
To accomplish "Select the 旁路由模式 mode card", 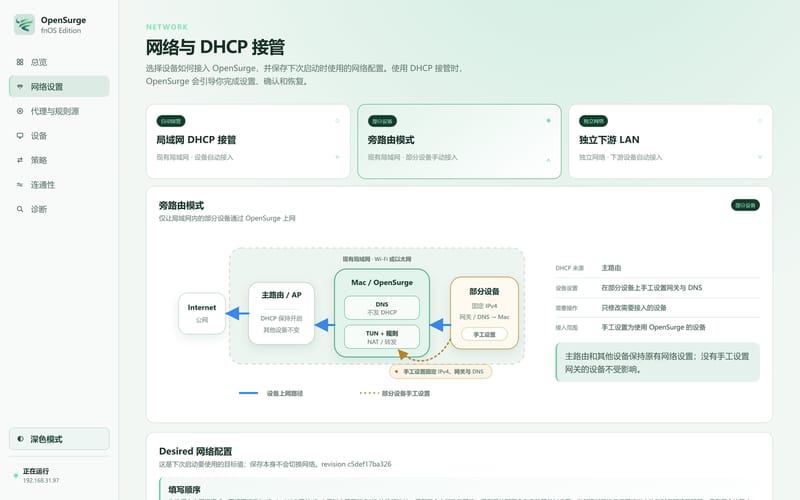I will 459,141.
